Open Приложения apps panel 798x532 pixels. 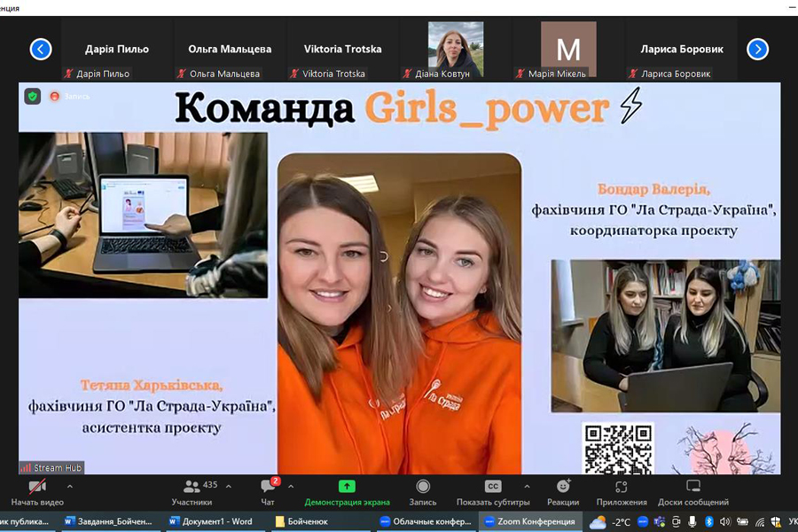point(622,493)
